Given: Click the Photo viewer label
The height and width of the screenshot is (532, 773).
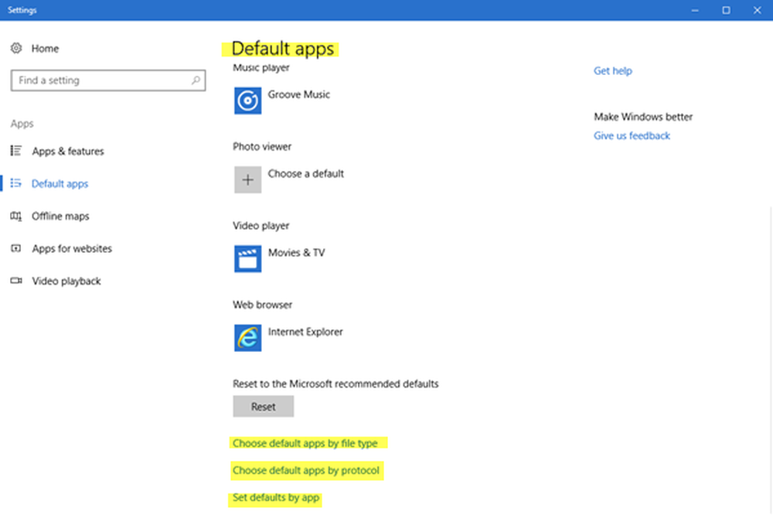Looking at the screenshot, I should tap(262, 146).
